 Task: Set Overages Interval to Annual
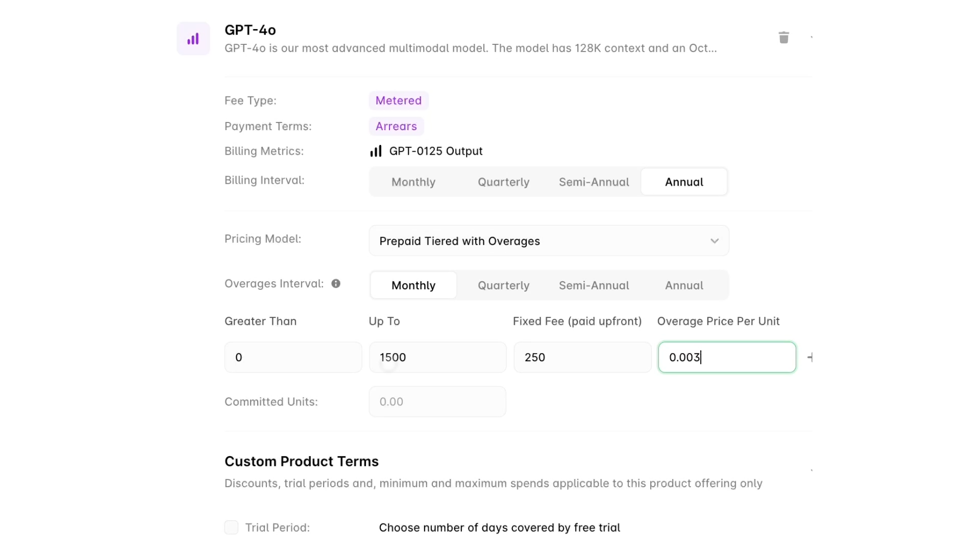pyautogui.click(x=684, y=286)
